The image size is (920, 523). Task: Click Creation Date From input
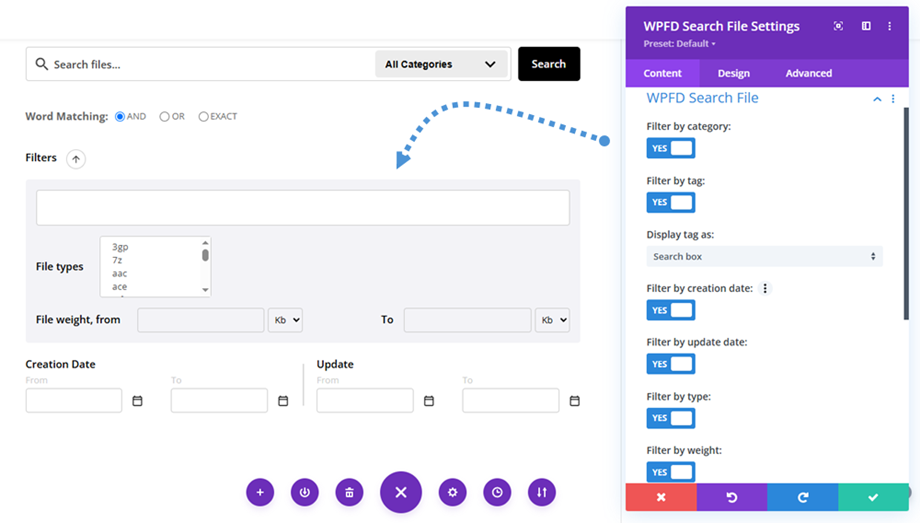coord(74,400)
